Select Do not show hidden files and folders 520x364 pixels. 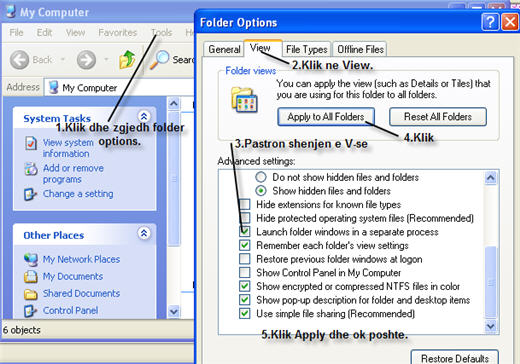pos(261,177)
